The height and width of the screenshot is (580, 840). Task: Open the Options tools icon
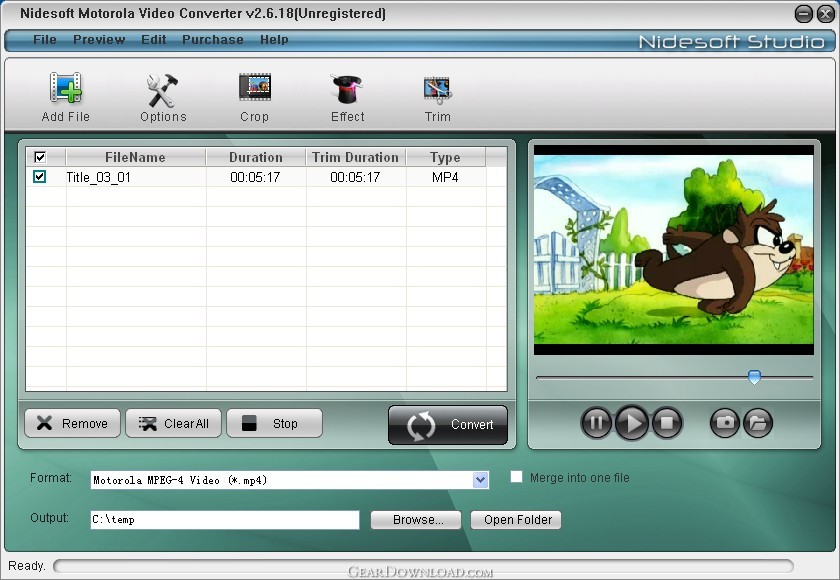click(163, 89)
